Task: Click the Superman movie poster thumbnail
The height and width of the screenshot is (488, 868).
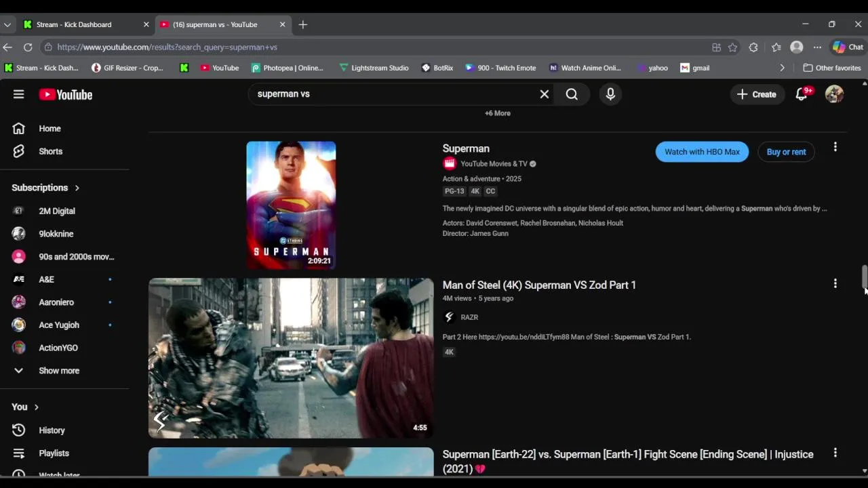Action: (x=291, y=205)
